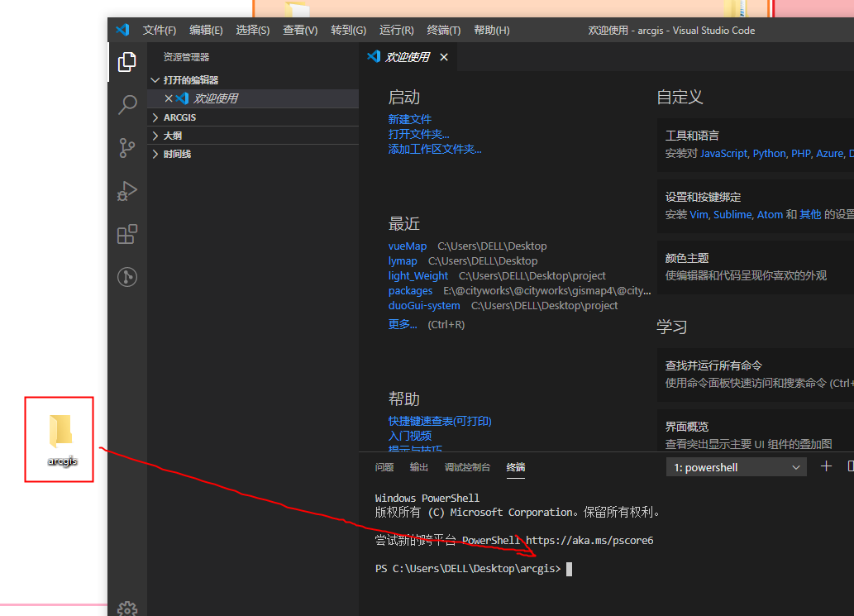Open the arcgis folder on desktop
Viewport: 854px width, 616px height.
[x=61, y=439]
